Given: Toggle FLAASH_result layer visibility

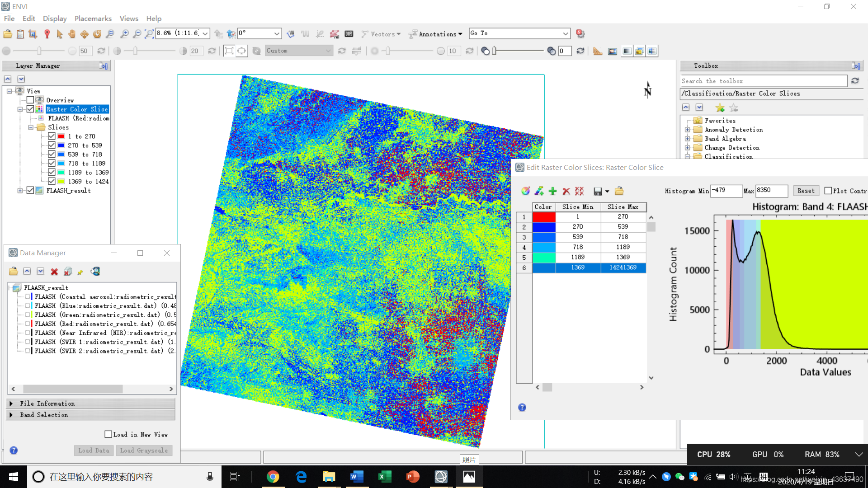Looking at the screenshot, I should 30,190.
